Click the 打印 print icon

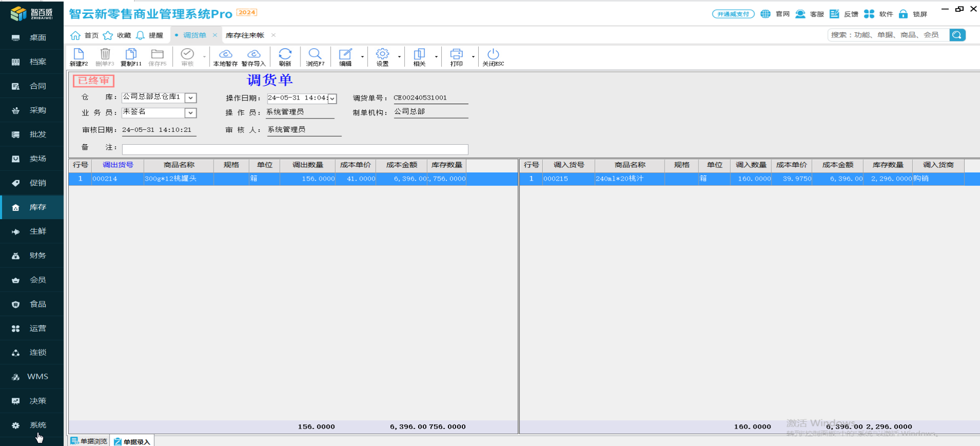point(456,54)
